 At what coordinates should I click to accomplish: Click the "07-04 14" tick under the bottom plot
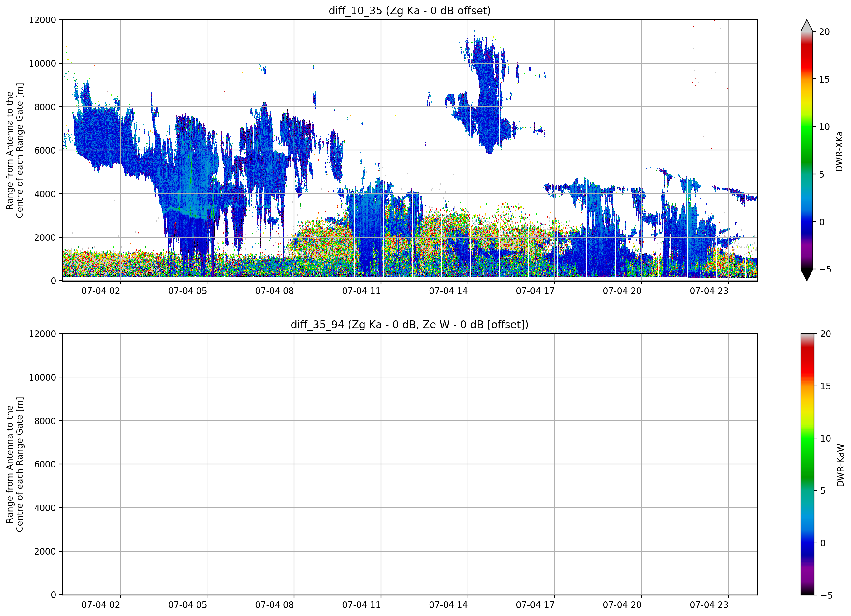point(448,605)
